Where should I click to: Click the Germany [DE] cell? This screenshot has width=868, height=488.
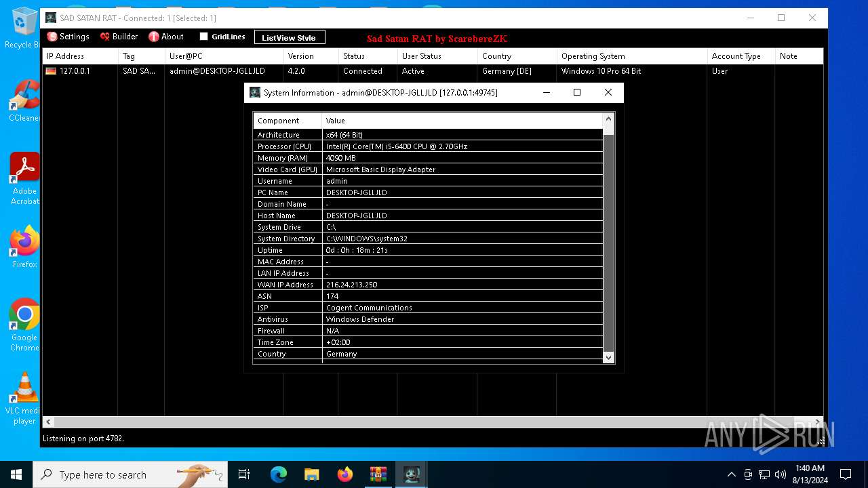click(507, 71)
